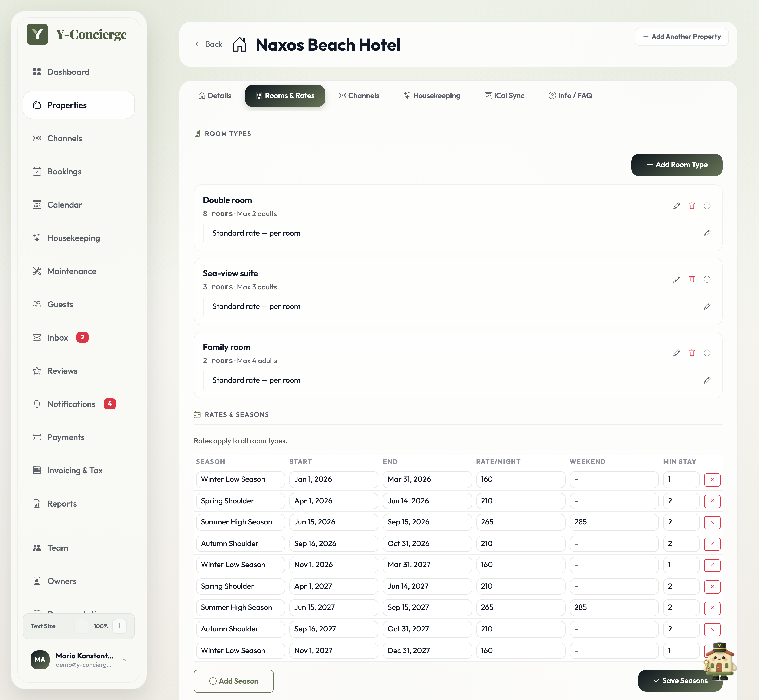
Task: Click Add Another Property button
Action: (x=681, y=37)
